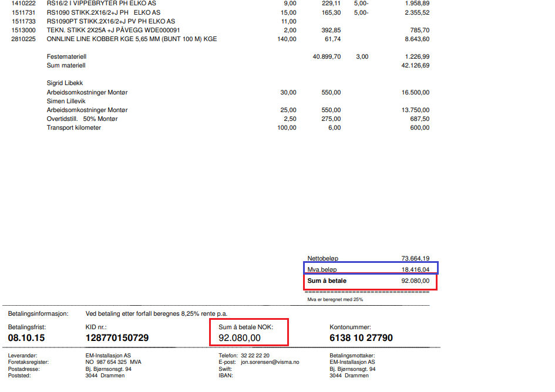Click the labour total 16.500,00
Viewport: 555px width, 392px height.
(415, 92)
